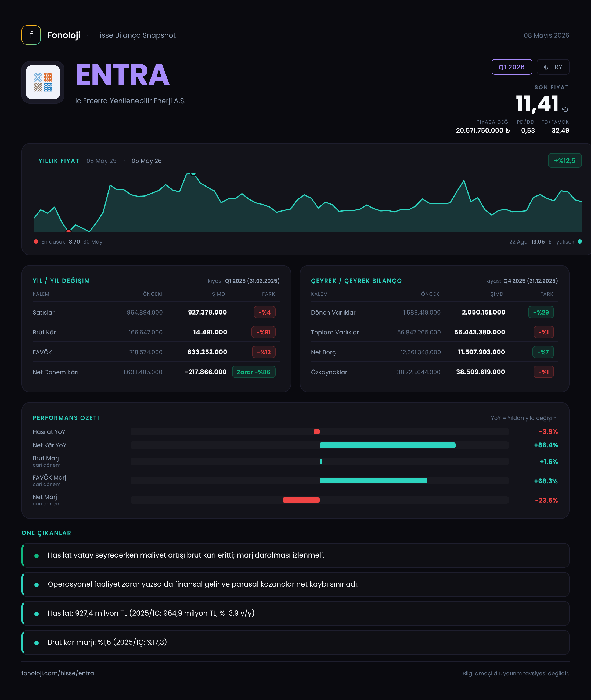Click the Satışlar previous value 964.894.000

pos(145,312)
